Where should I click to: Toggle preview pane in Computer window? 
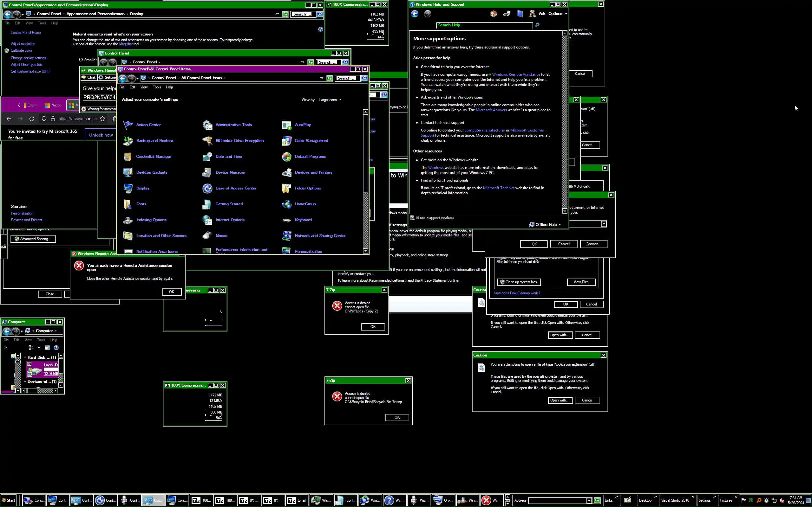[x=47, y=348]
